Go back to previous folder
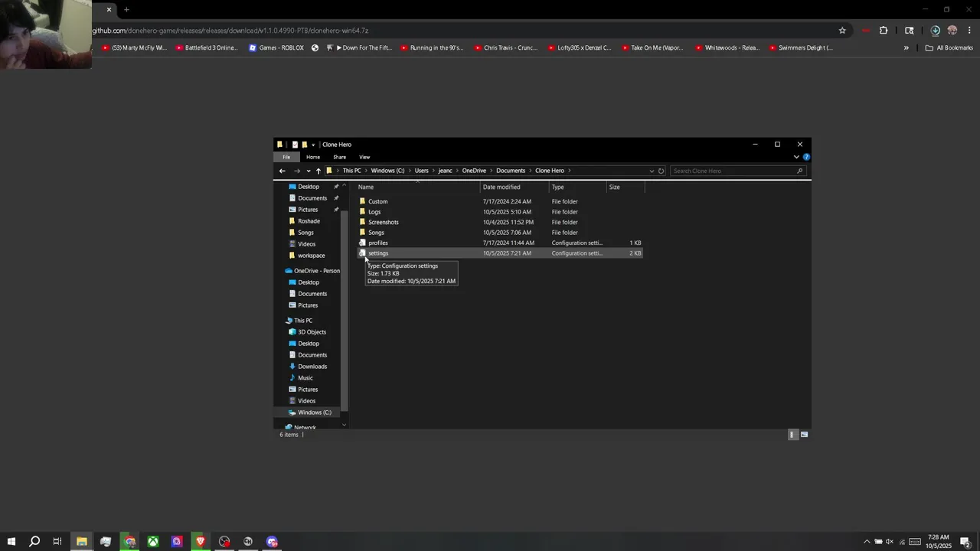This screenshot has height=551, width=980. pos(283,171)
